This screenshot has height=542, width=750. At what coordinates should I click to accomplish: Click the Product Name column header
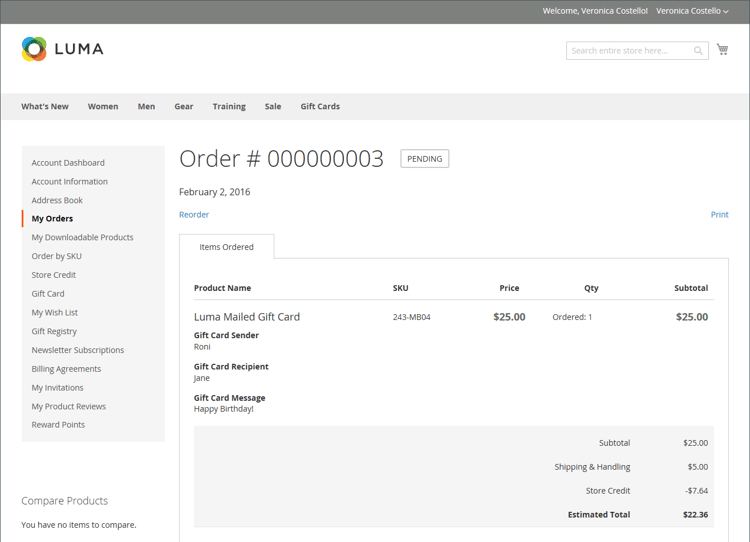222,288
